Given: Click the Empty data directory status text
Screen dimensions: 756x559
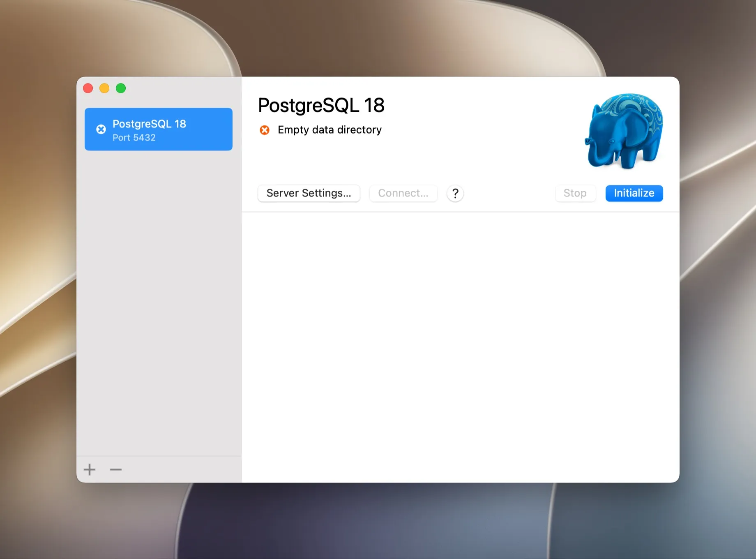Looking at the screenshot, I should point(330,130).
